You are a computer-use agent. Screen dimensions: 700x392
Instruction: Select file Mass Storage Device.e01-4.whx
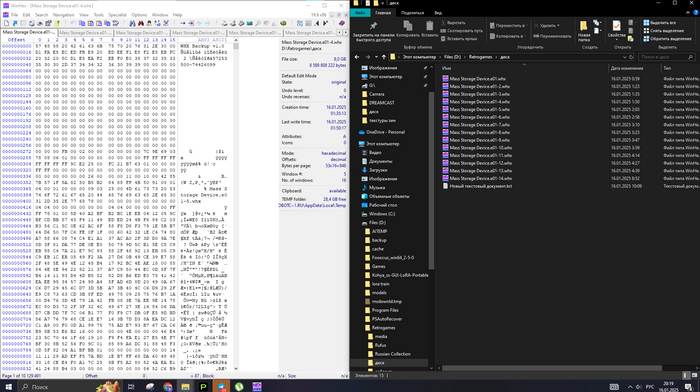[479, 102]
